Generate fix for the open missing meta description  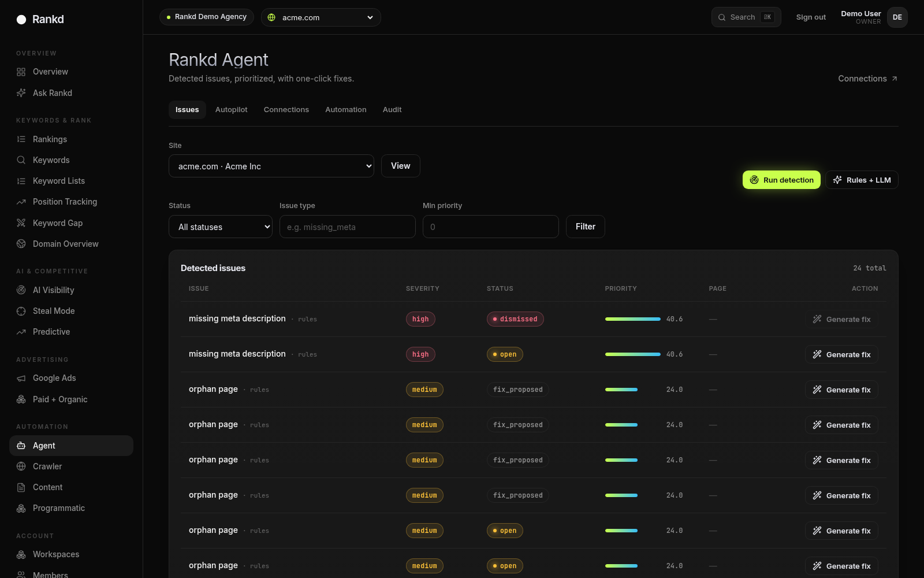(x=841, y=354)
